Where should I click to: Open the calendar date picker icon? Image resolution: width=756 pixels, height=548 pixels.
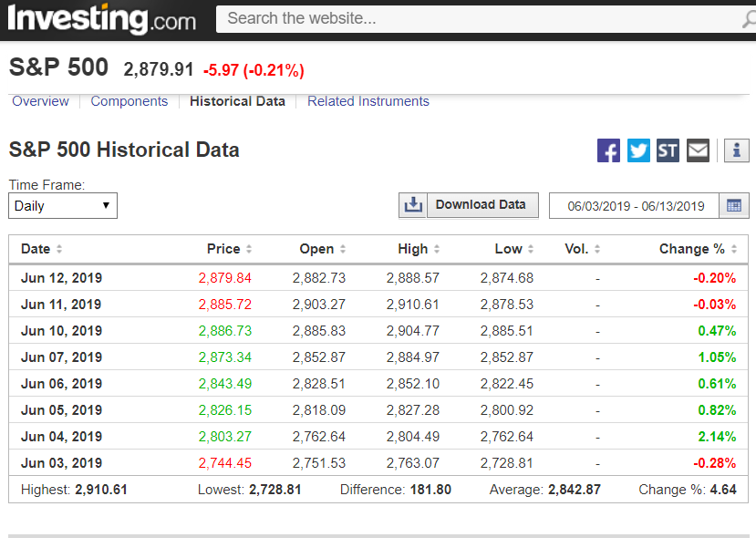point(734,206)
